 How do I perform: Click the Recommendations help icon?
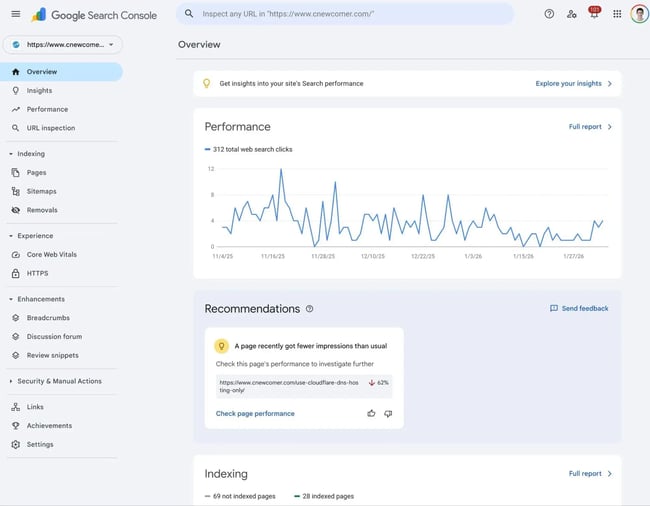[310, 309]
